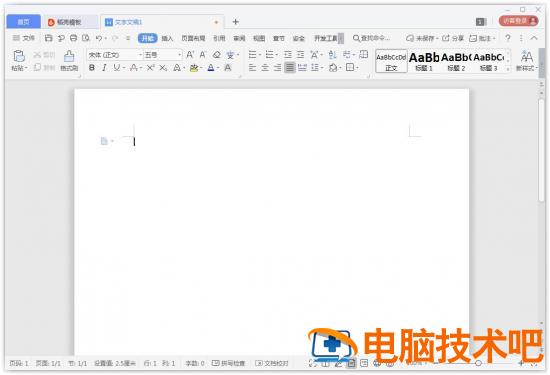Image resolution: width=550 pixels, height=375 pixels.
Task: Switch to the 插入 ribbon tab
Action: 167,38
